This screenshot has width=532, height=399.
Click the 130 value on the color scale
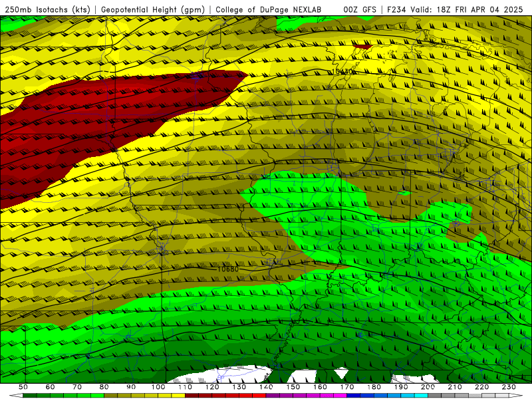[x=239, y=387]
